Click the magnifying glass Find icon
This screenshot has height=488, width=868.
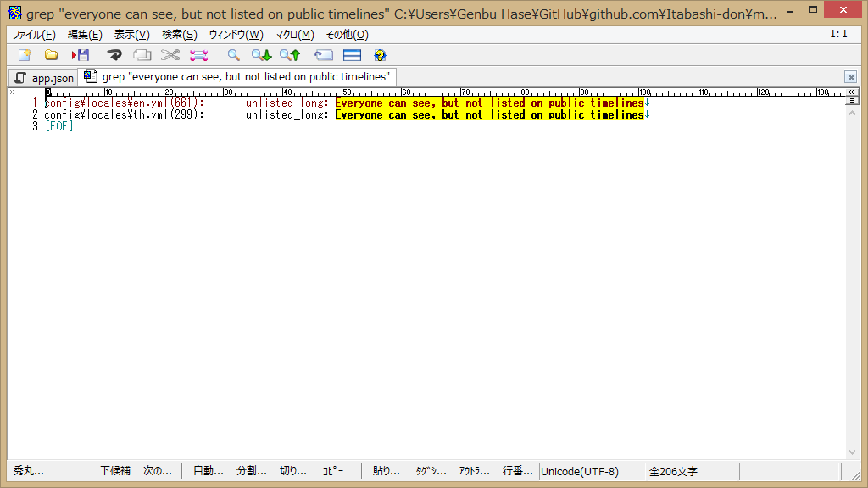pyautogui.click(x=233, y=55)
